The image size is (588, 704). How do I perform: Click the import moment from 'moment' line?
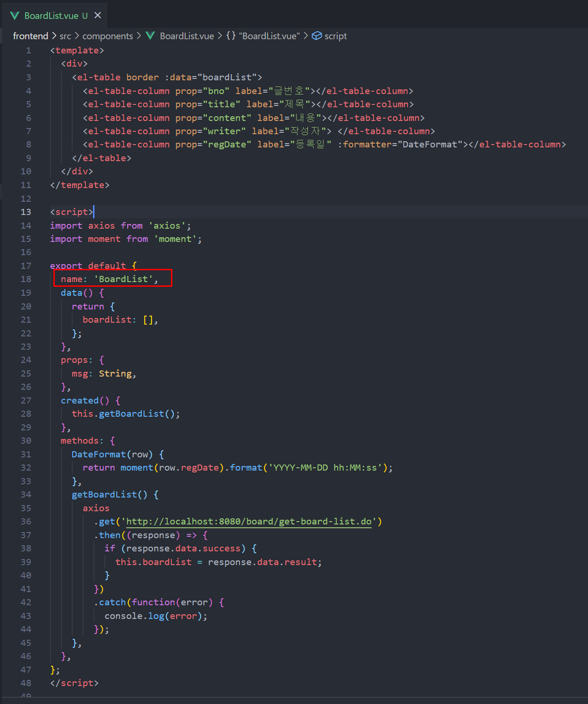point(126,239)
